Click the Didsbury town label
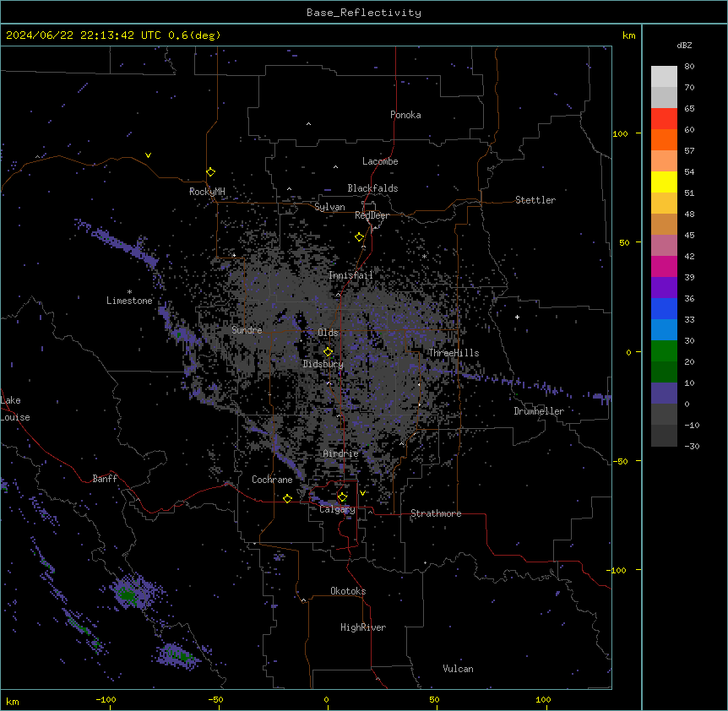Screen dimensions: 728x711 [323, 364]
